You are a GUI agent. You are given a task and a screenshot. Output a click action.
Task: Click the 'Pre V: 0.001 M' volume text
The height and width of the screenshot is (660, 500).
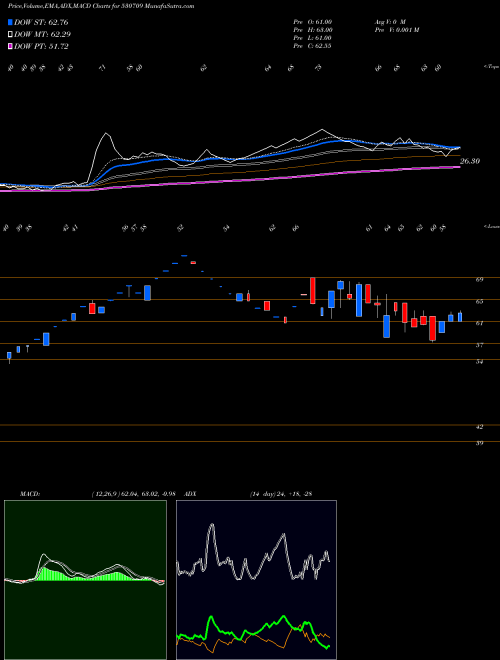click(x=396, y=30)
